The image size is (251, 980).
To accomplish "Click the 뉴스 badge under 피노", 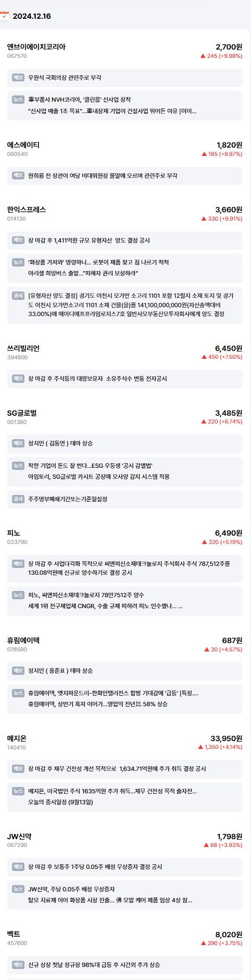I will 18,595.
